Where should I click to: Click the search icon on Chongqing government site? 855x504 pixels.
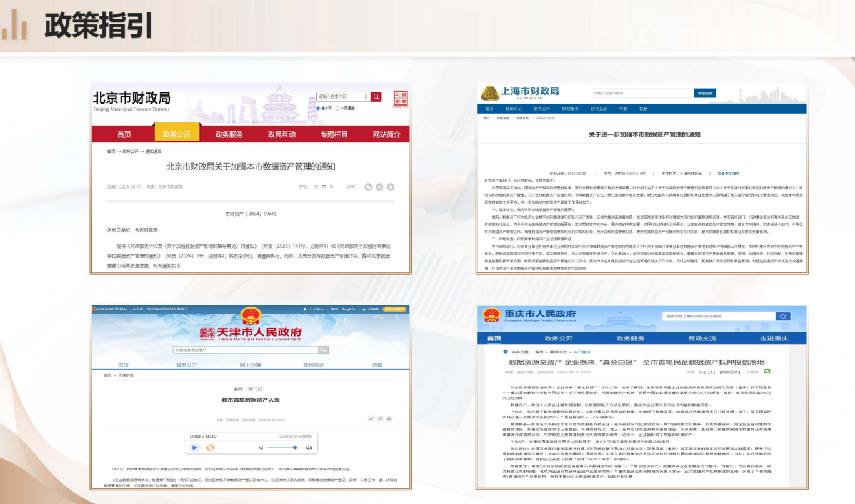tap(782, 316)
